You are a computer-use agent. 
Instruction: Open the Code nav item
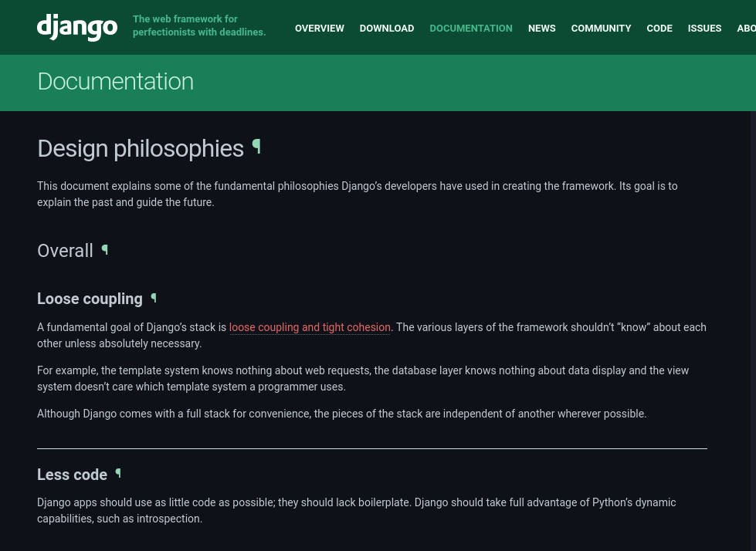pos(659,29)
